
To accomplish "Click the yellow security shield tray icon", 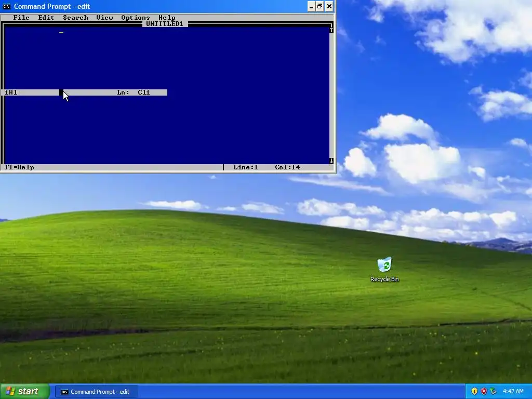I will pos(474,392).
